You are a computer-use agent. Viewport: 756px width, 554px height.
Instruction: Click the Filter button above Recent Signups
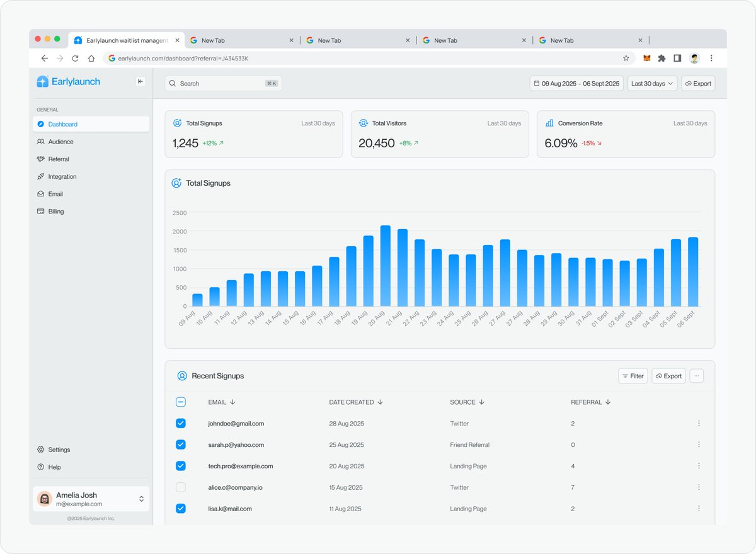(633, 375)
